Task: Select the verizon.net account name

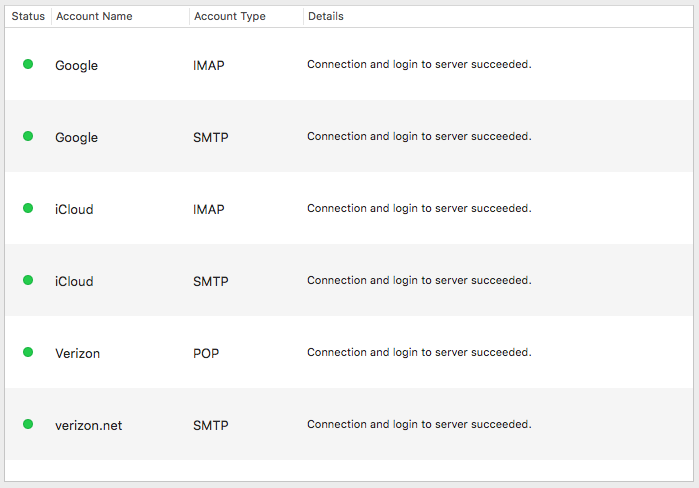Action: tap(88, 426)
